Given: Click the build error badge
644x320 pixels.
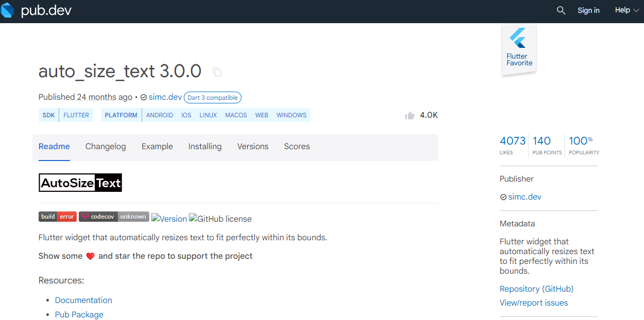Looking at the screenshot, I should point(58,217).
